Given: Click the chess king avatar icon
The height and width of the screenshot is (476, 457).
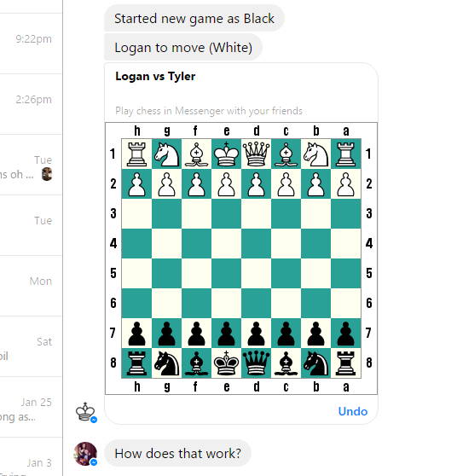Looking at the screenshot, I should tap(86, 412).
